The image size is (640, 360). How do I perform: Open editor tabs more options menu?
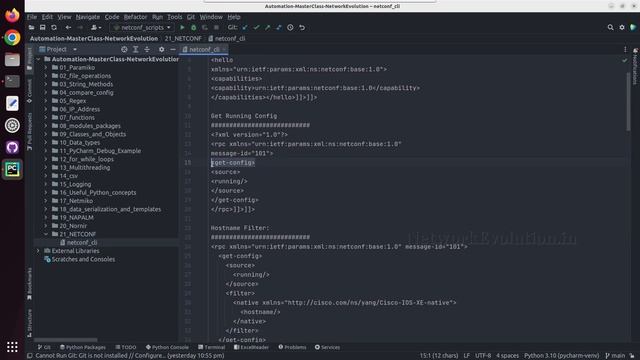click(625, 49)
